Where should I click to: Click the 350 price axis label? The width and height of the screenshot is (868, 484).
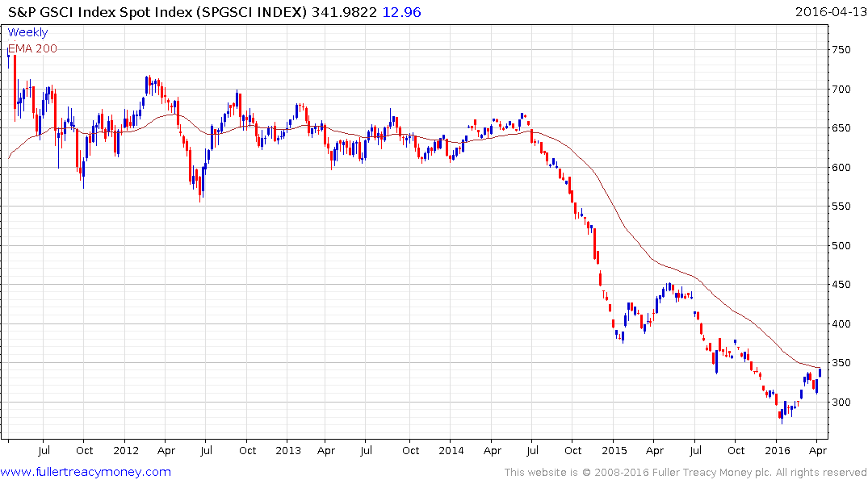(x=841, y=363)
